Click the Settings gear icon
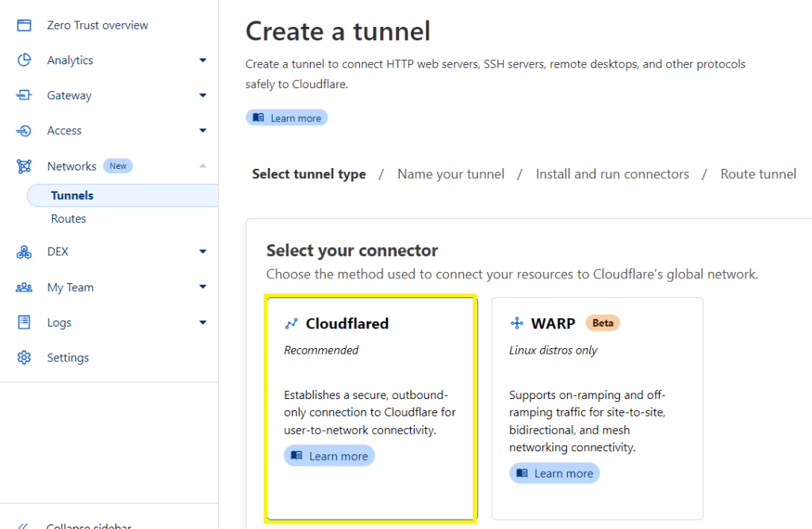Image resolution: width=812 pixels, height=529 pixels. [x=24, y=358]
